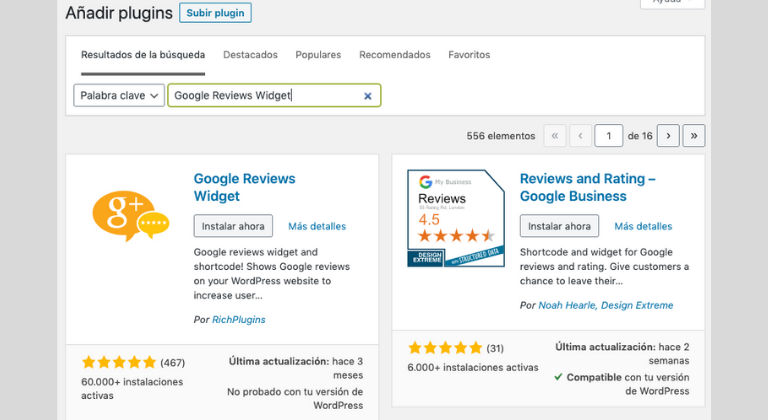Clear the search field with the X icon
The image size is (768, 420).
367,96
